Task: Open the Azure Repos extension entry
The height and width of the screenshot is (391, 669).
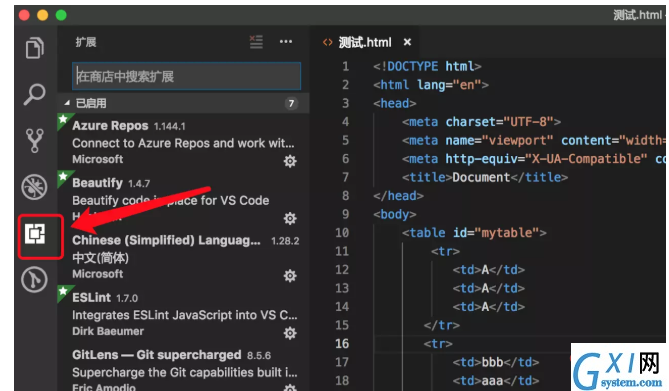Action: point(183,142)
